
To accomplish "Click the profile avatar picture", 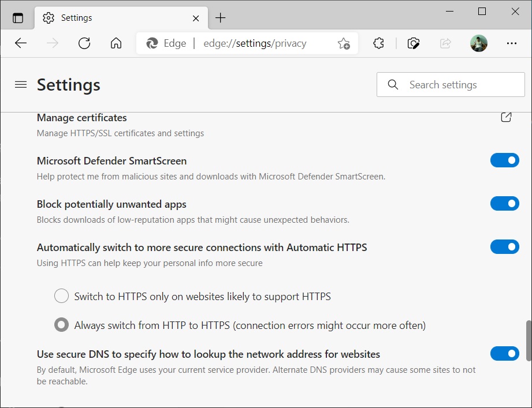I will [479, 43].
